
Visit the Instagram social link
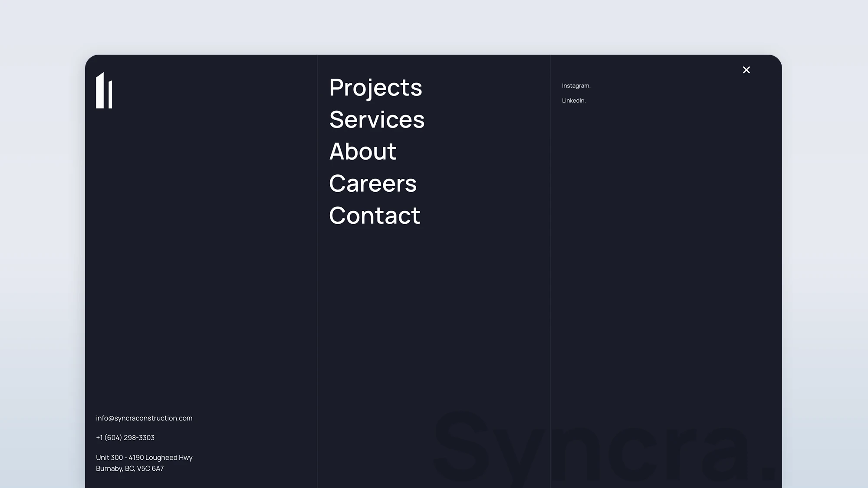pyautogui.click(x=576, y=86)
